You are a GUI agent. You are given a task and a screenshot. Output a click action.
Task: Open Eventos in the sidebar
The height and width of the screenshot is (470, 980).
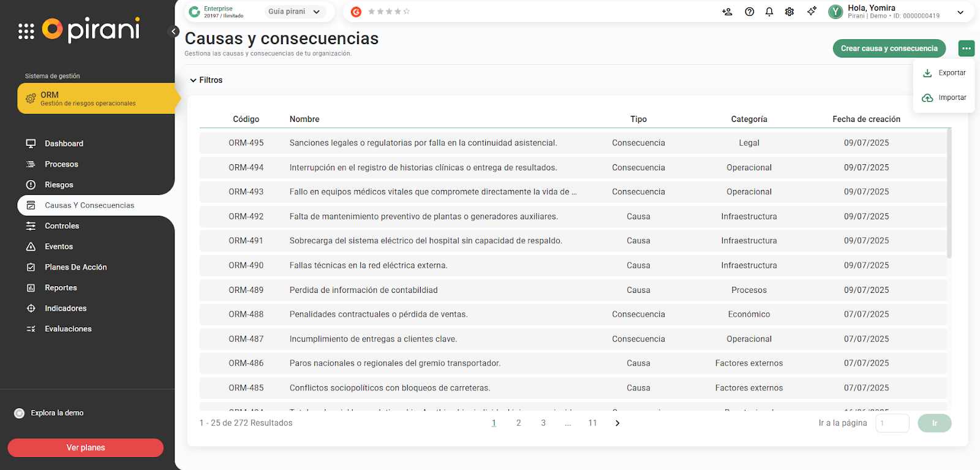pos(59,246)
